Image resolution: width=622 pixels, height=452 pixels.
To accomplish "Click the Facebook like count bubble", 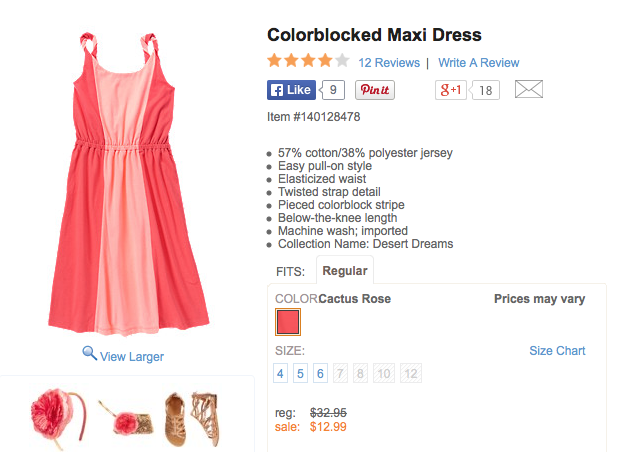I will (333, 90).
